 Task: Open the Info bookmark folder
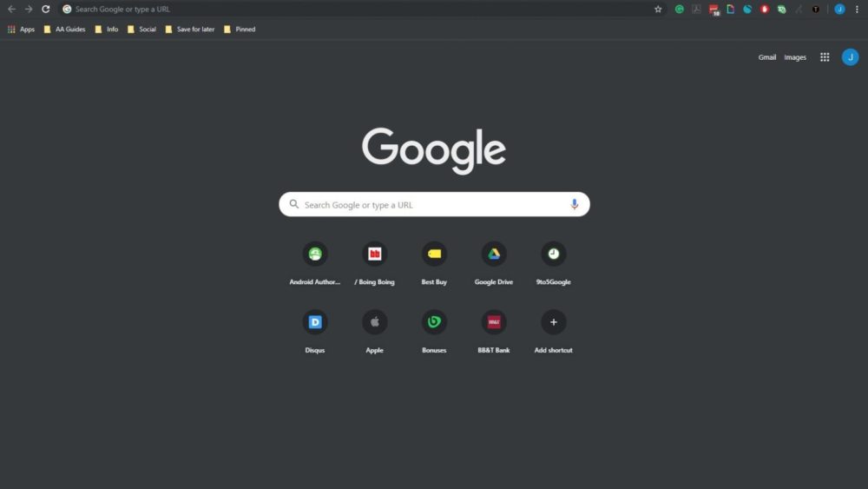[107, 30]
